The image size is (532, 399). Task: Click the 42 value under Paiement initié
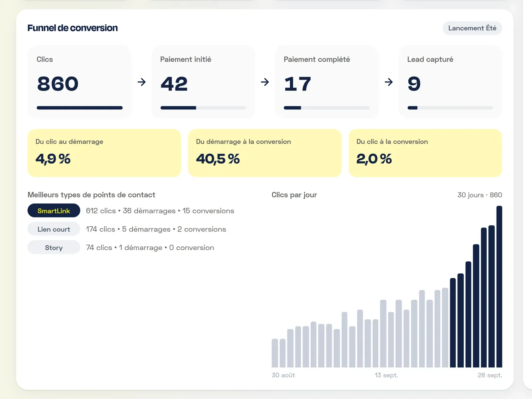click(174, 83)
